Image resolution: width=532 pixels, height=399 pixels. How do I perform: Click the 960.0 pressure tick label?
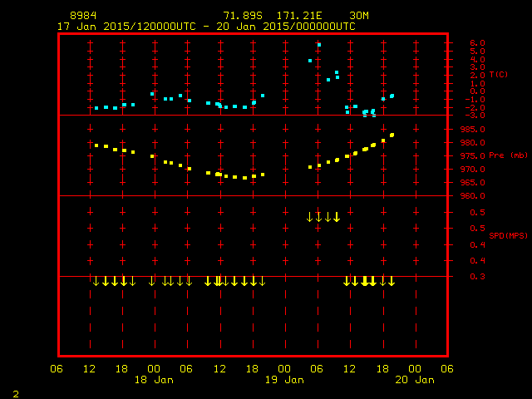click(x=473, y=196)
